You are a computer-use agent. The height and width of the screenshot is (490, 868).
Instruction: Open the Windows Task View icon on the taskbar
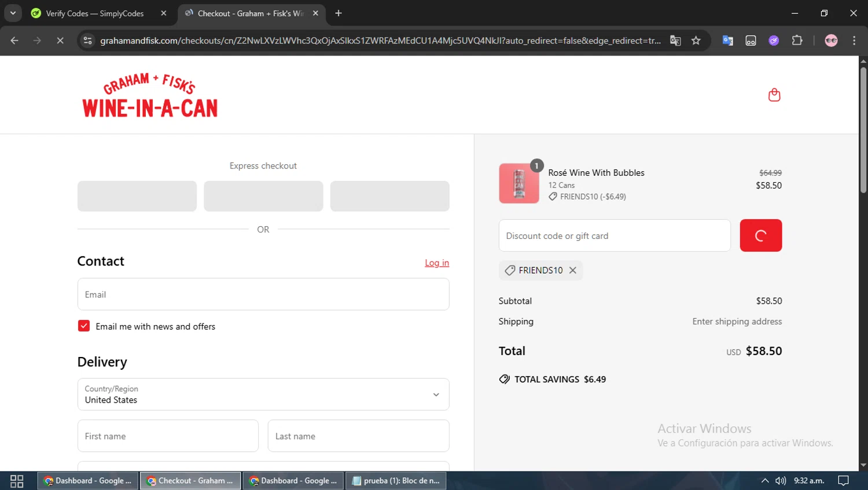coord(17,481)
